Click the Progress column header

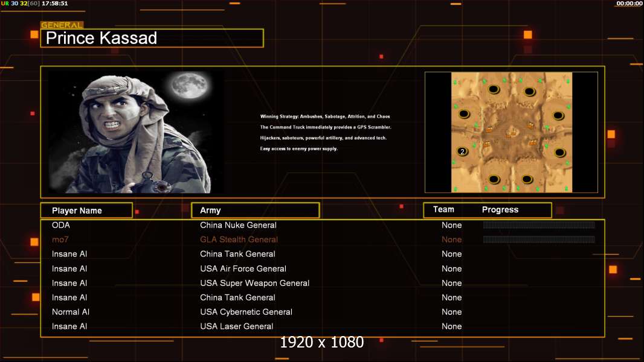pos(500,210)
